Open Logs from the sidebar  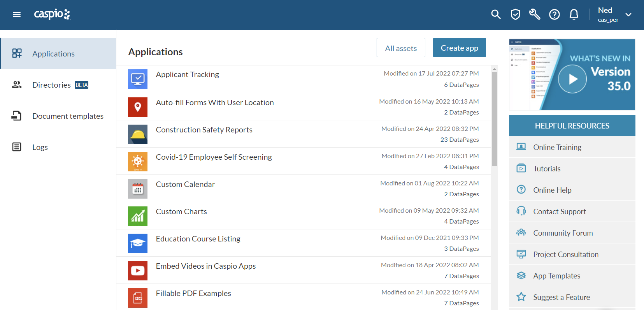[x=40, y=147]
